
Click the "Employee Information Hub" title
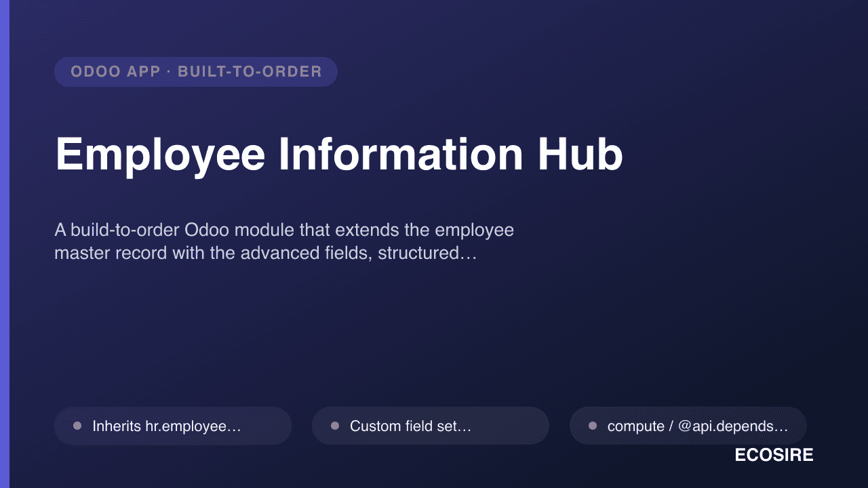[x=339, y=155]
